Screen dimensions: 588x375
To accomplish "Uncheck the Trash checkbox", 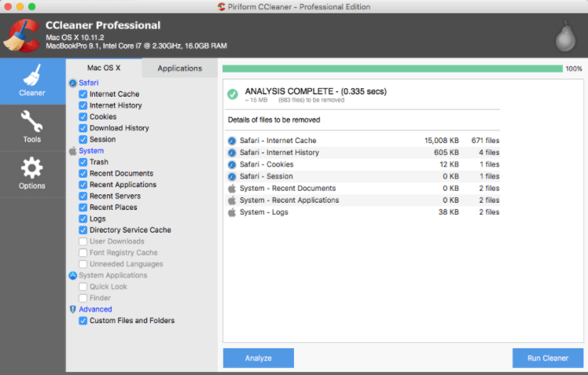I will (x=83, y=162).
